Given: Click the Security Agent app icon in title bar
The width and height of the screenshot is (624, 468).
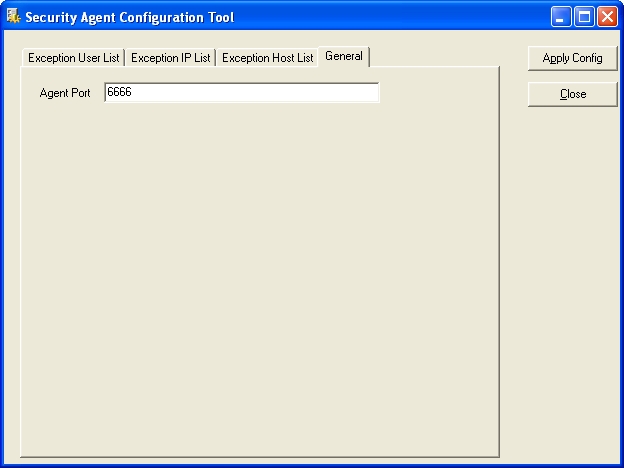Looking at the screenshot, I should click(13, 16).
